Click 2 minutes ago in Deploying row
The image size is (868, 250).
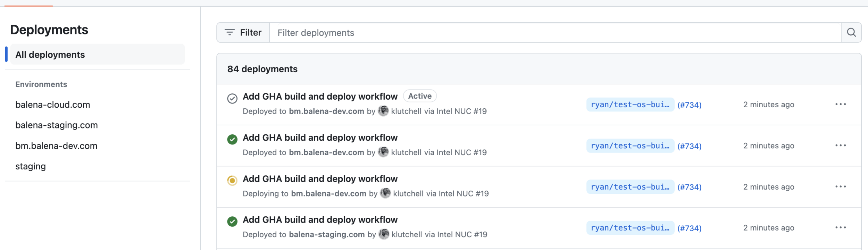tap(769, 187)
